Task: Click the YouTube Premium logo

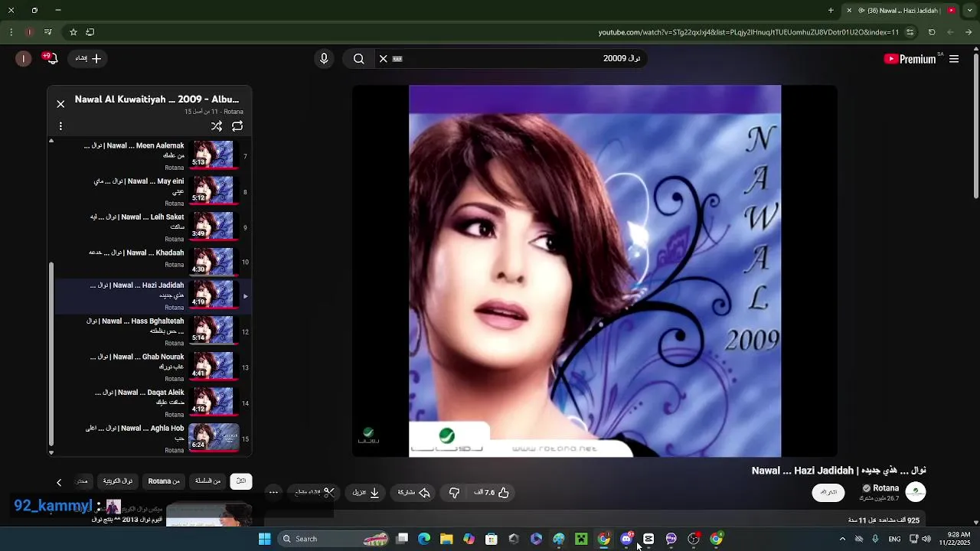Action: [x=911, y=59]
